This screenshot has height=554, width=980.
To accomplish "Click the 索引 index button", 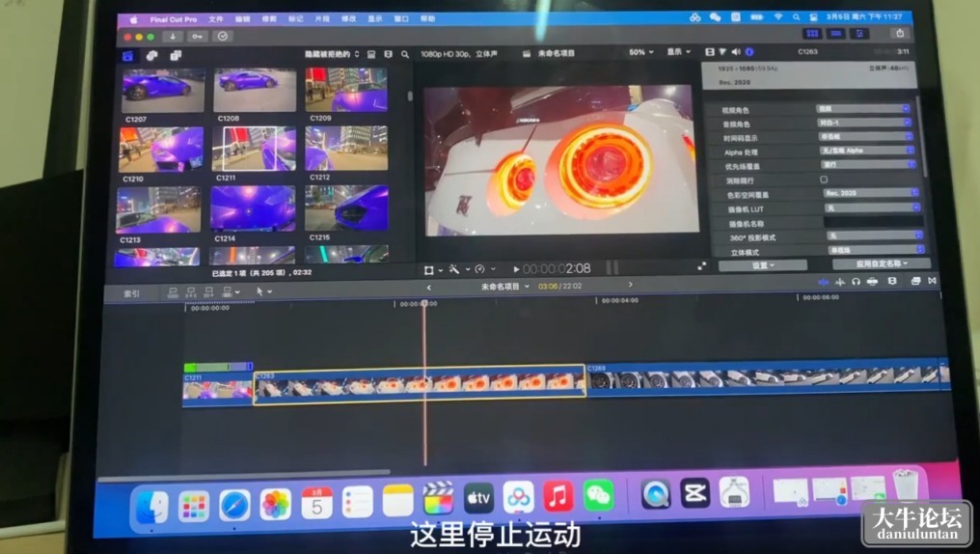I will 131,293.
